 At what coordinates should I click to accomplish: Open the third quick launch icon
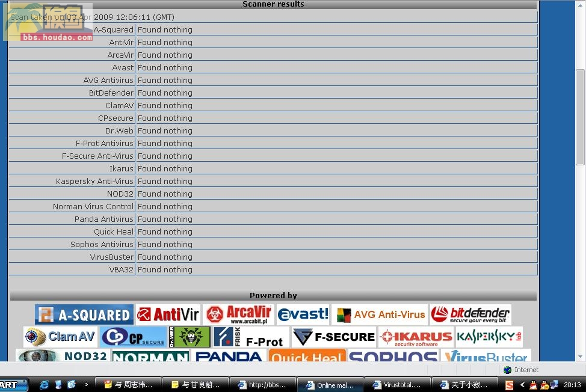pos(72,385)
